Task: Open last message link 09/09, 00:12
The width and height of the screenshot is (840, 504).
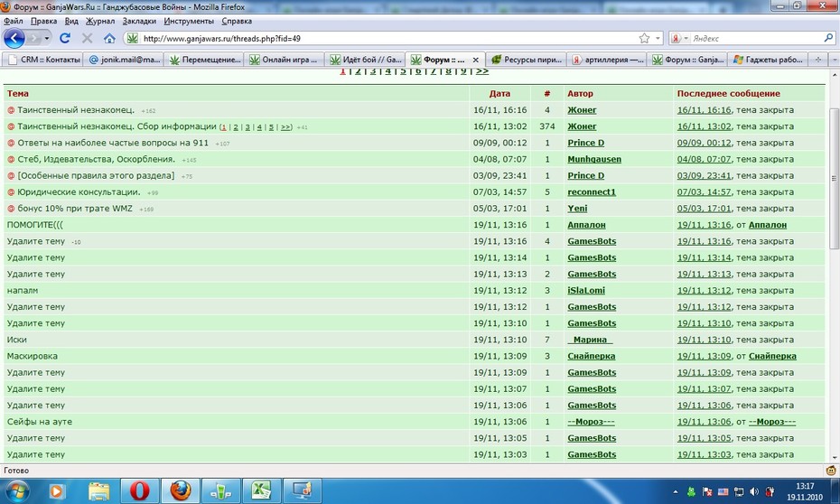Action: (704, 143)
